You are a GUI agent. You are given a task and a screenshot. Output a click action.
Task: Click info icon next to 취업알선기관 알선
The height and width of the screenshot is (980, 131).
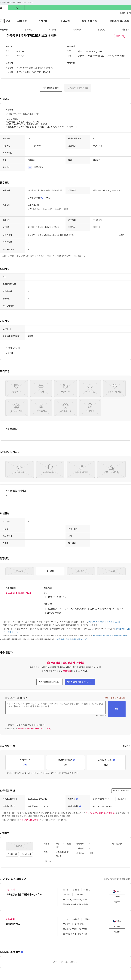click(x=74, y=760)
